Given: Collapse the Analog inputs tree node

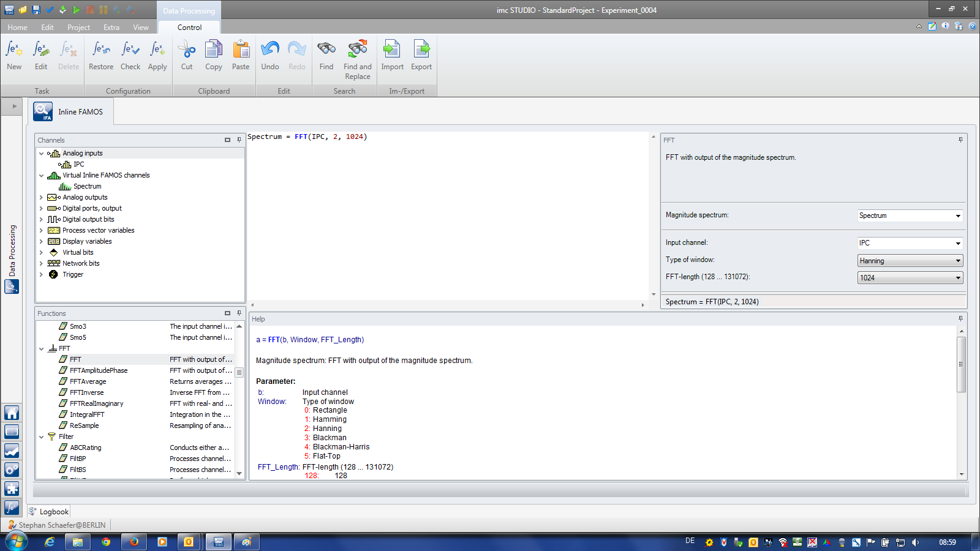Looking at the screenshot, I should click(42, 154).
